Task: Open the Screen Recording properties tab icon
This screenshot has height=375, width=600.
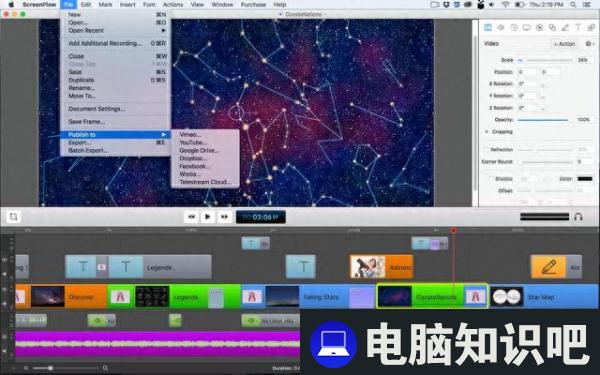Action: (x=527, y=28)
